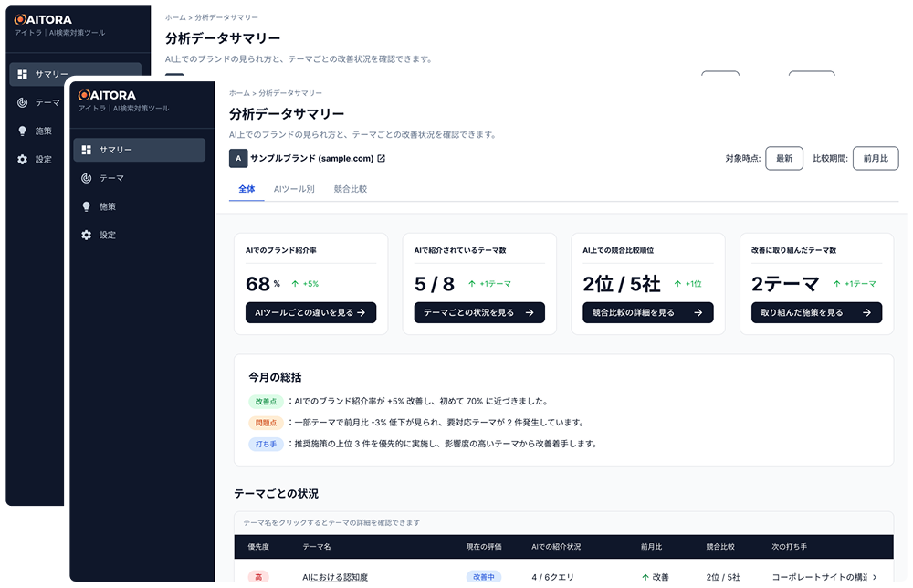Click the arrow on the 競合比較の詳細を見る button
Image resolution: width=913 pixels, height=588 pixels.
[x=698, y=312]
